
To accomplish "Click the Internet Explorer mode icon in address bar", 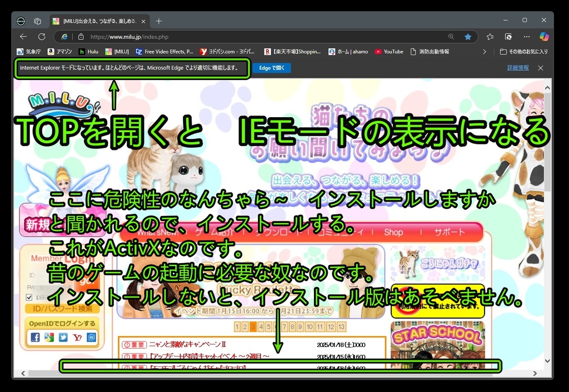I will (x=64, y=37).
